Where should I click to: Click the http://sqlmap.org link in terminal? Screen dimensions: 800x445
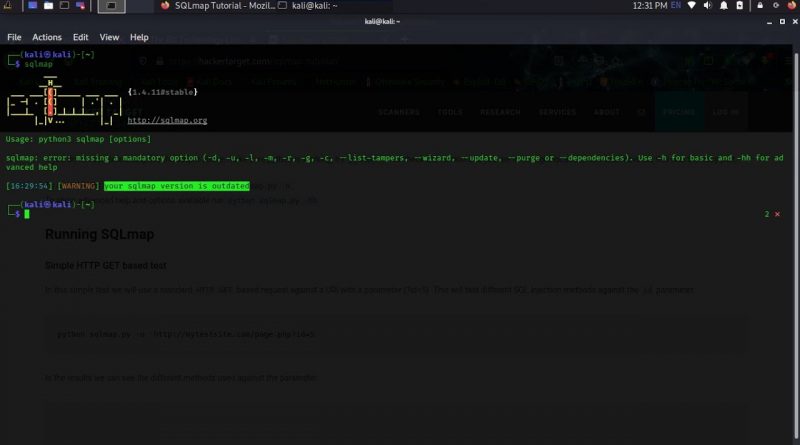pyautogui.click(x=167, y=120)
